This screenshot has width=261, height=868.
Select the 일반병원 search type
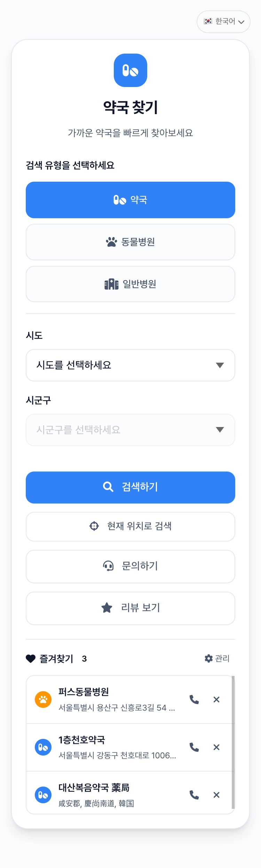pos(130,284)
